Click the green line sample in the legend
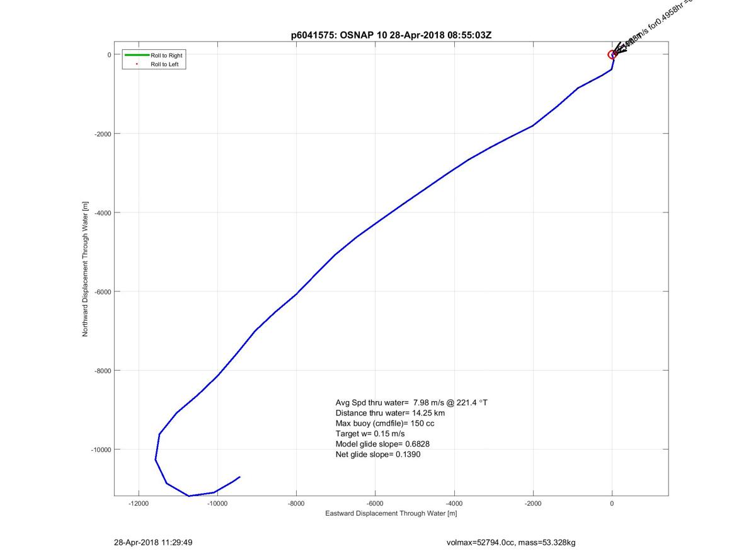 coord(137,55)
